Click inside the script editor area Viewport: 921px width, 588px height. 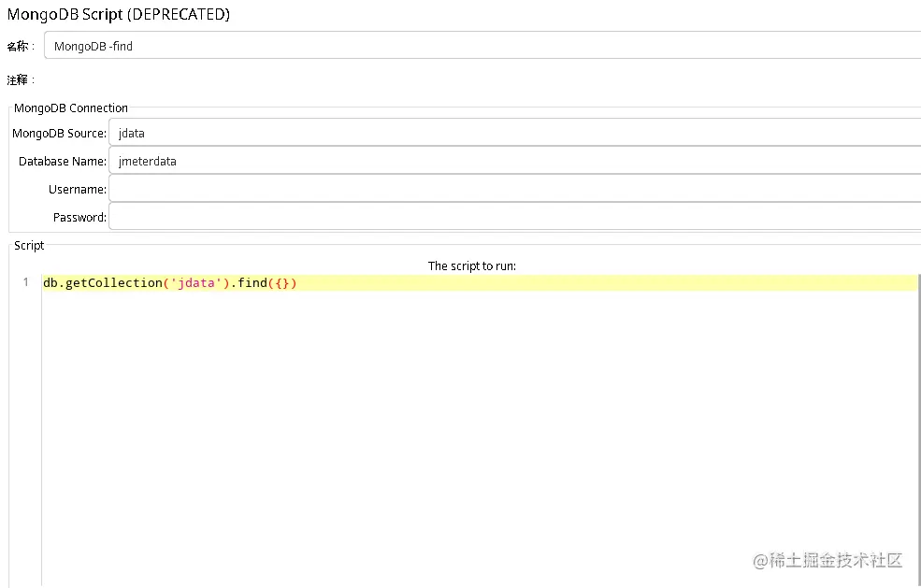tap(374, 374)
